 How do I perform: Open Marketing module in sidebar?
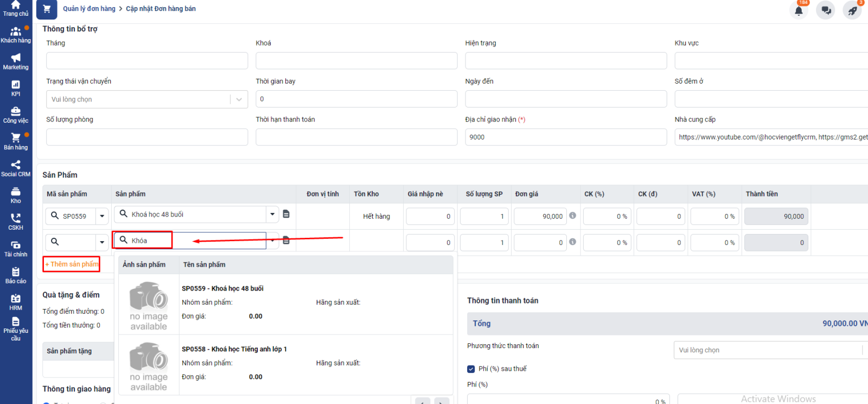[x=16, y=62]
